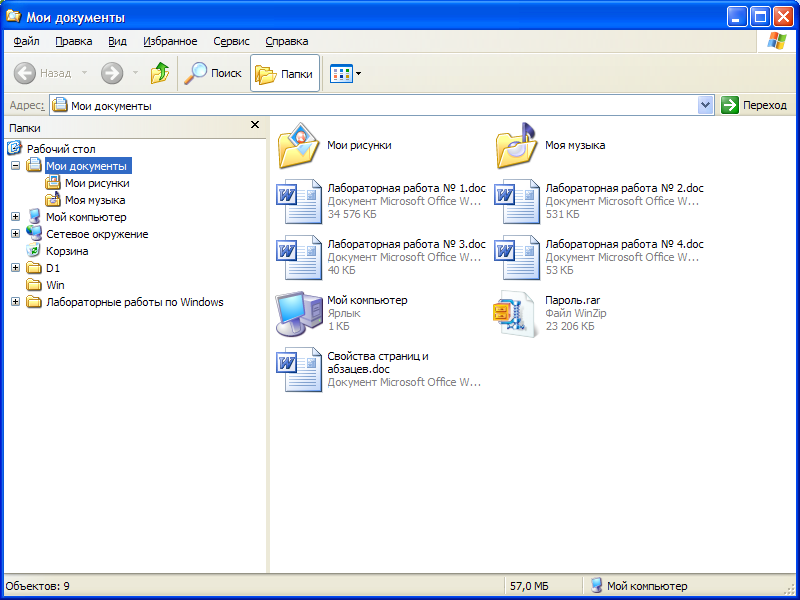Click the size text 34 576 КБ
The height and width of the screenshot is (600, 800).
coord(352,214)
